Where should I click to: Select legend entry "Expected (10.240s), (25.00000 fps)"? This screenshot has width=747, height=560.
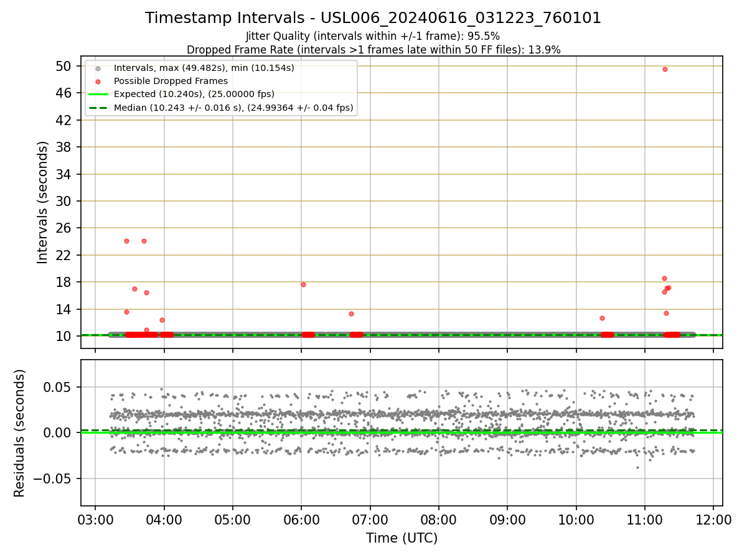pyautogui.click(x=194, y=94)
